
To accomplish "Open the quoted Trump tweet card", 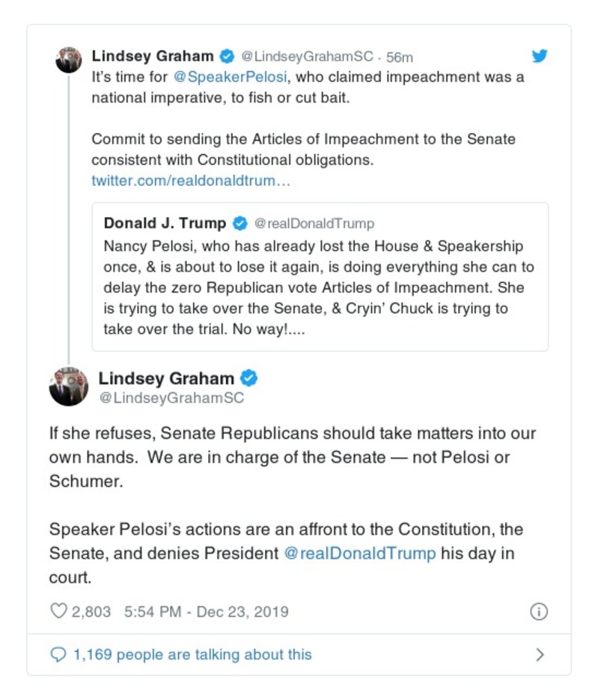I will click(320, 288).
